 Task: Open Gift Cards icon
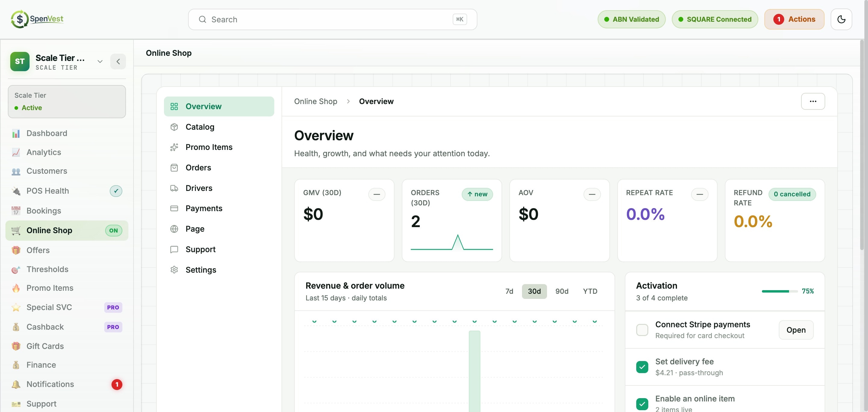point(16,346)
